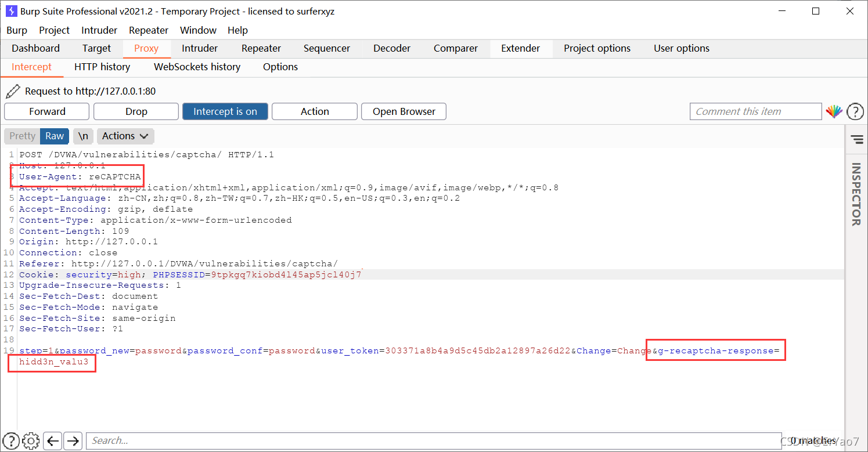The height and width of the screenshot is (452, 868).
Task: Open the proxy Options sub-tab
Action: (280, 67)
